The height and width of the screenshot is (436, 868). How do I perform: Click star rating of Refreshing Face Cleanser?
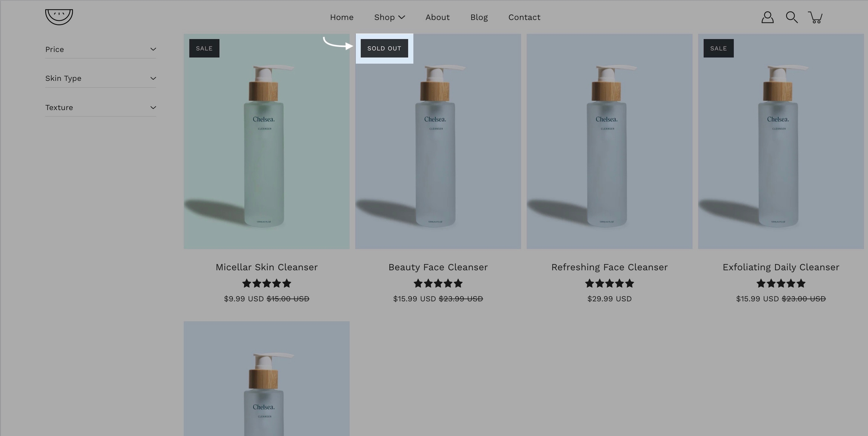click(x=610, y=283)
